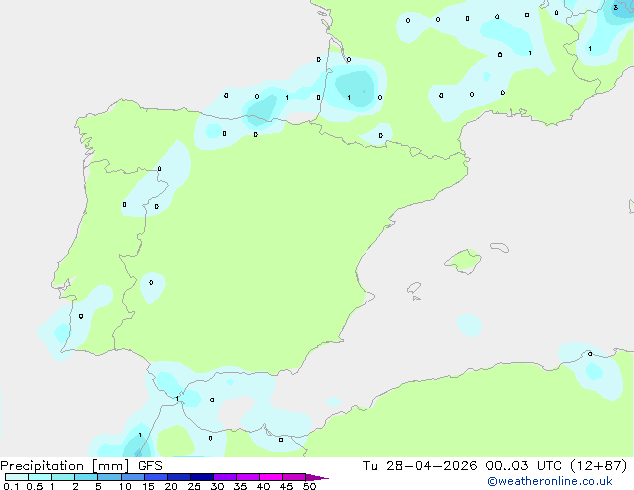Click Ibiza island outline on the map
Viewport: 634px width, 490px height.
click(x=414, y=288)
